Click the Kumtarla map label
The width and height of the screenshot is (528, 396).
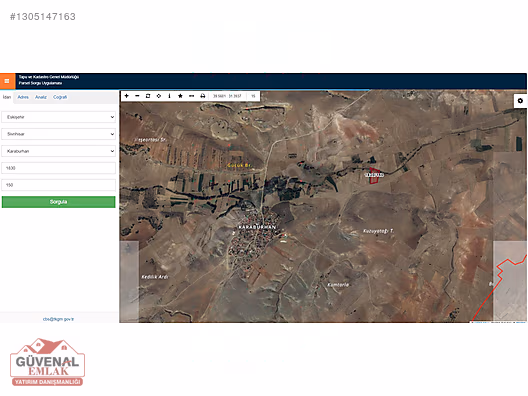pos(338,285)
